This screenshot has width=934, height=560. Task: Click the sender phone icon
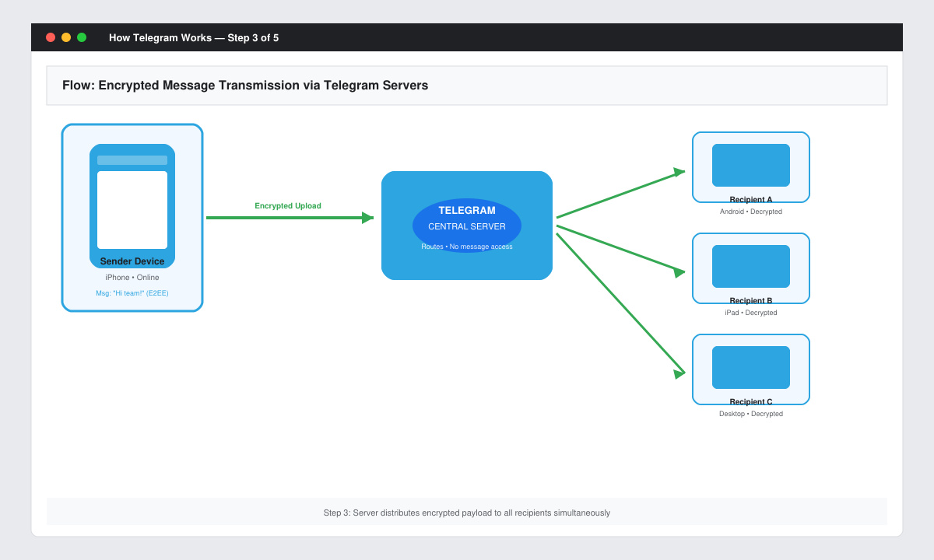(132, 206)
